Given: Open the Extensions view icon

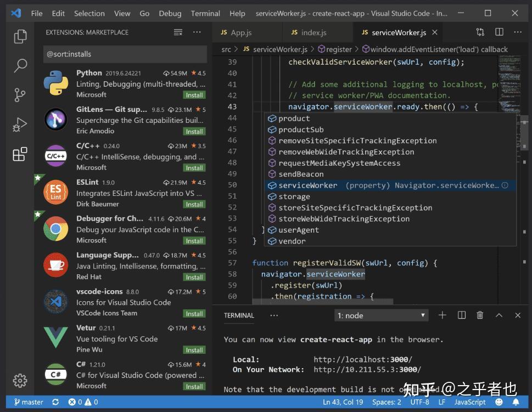Looking at the screenshot, I should 20,154.
